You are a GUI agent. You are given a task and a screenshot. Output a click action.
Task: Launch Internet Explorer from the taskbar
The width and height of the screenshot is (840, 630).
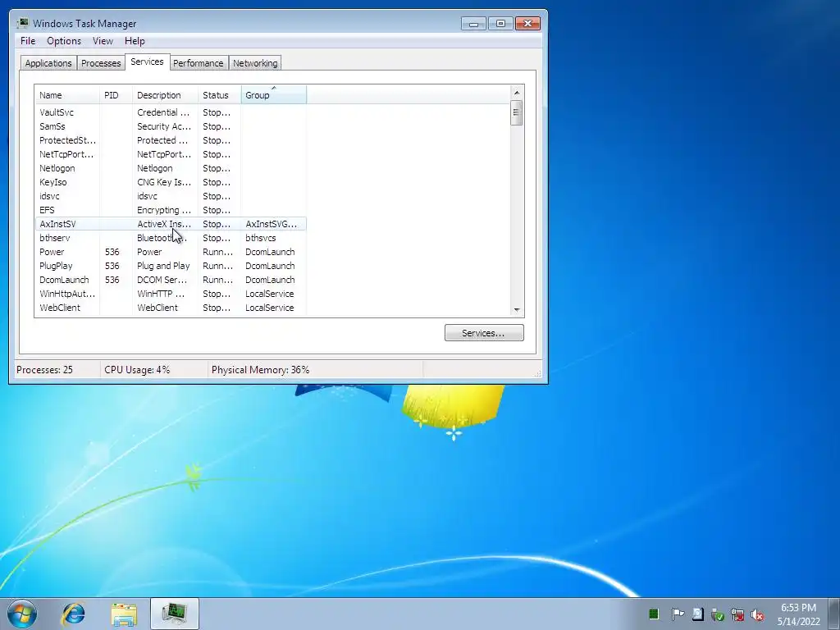click(73, 614)
